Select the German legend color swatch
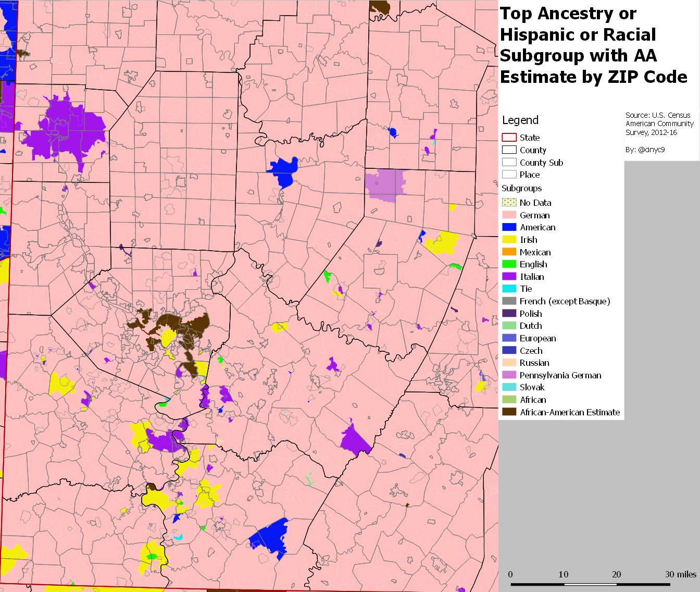Screen dimensions: 700x592 [x=508, y=215]
